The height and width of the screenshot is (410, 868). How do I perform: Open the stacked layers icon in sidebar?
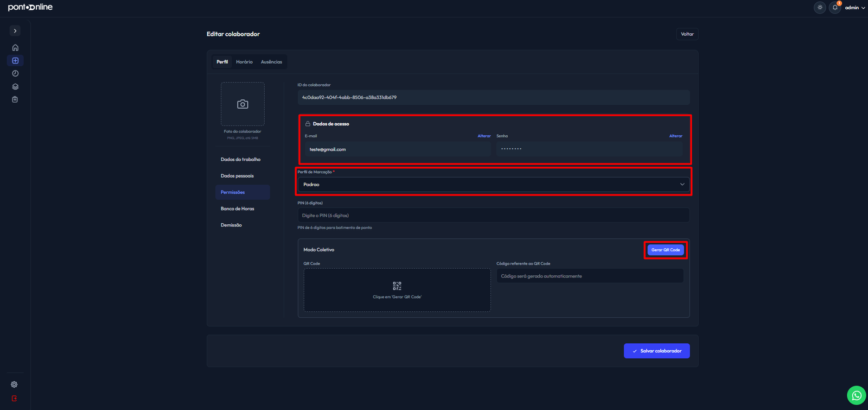point(15,86)
